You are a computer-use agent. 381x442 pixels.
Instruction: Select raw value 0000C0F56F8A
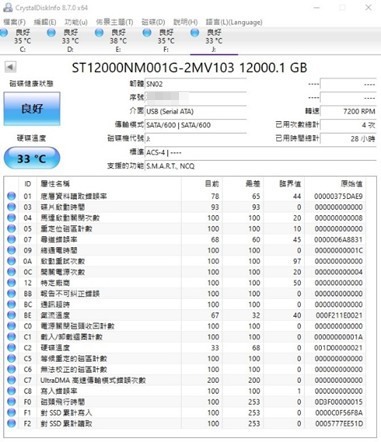339,413
